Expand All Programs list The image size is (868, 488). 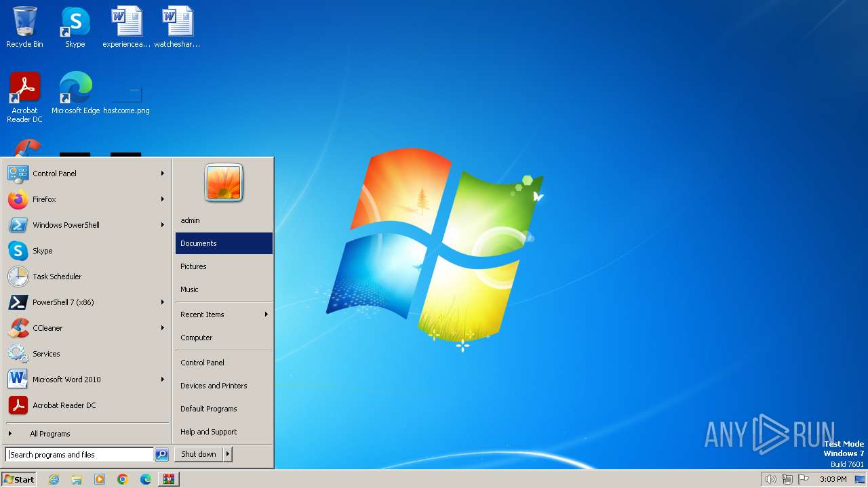[87, 434]
